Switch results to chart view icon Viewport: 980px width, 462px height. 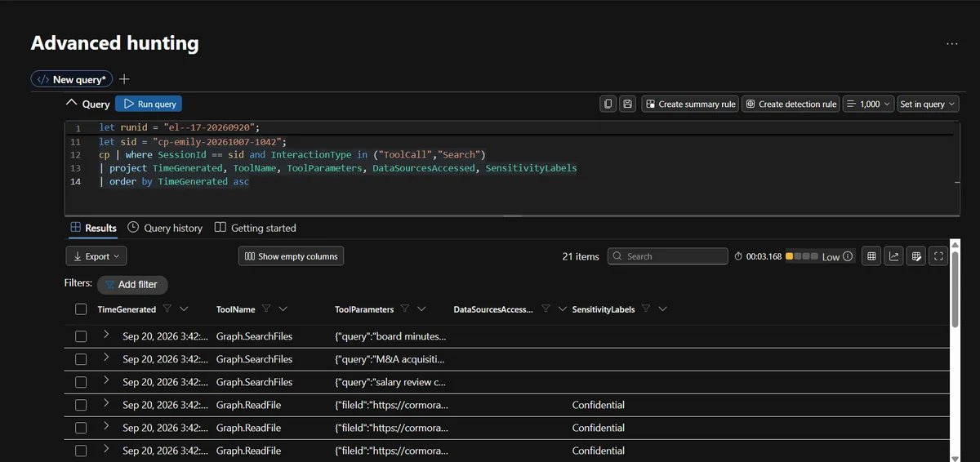[x=894, y=256]
